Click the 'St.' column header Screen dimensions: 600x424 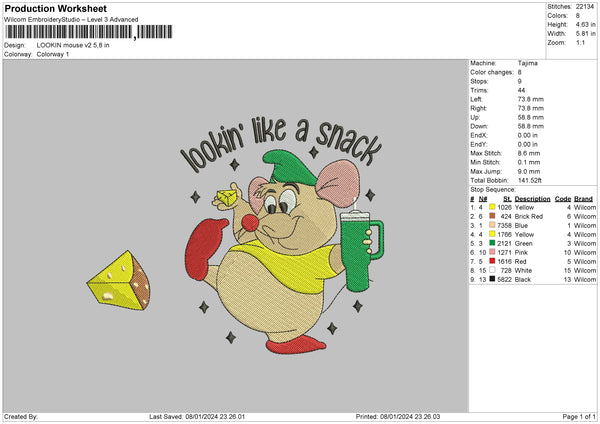click(507, 199)
